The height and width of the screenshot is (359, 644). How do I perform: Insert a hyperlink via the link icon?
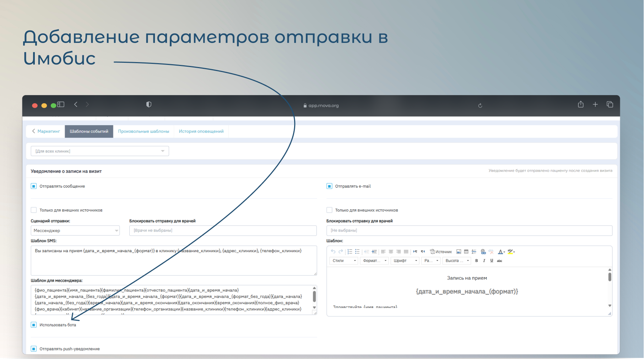[x=483, y=252]
